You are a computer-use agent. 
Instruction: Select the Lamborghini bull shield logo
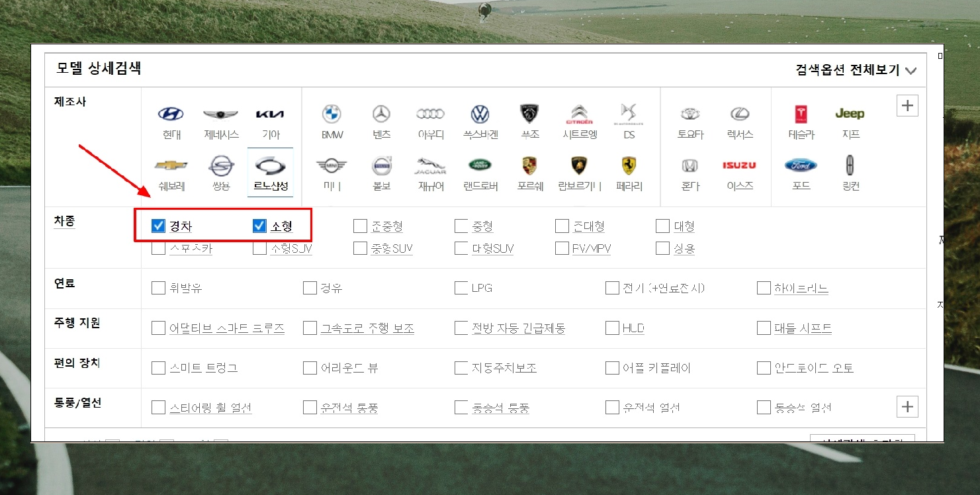579,165
